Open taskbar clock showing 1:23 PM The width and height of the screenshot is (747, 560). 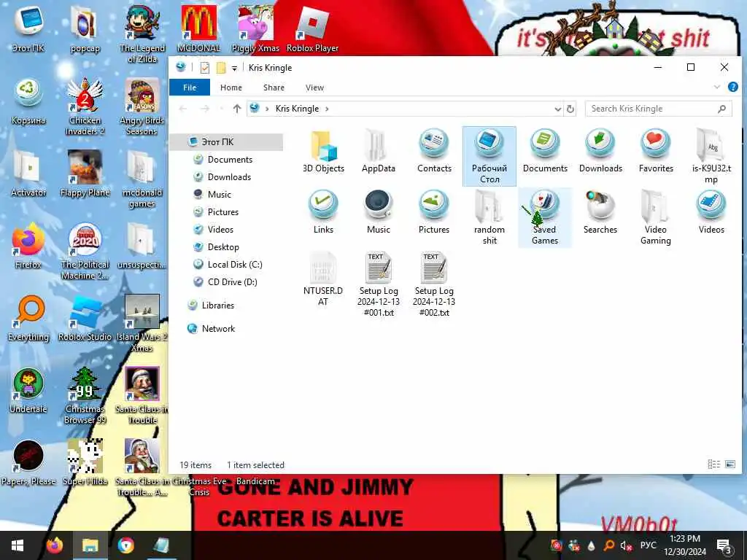(684, 545)
